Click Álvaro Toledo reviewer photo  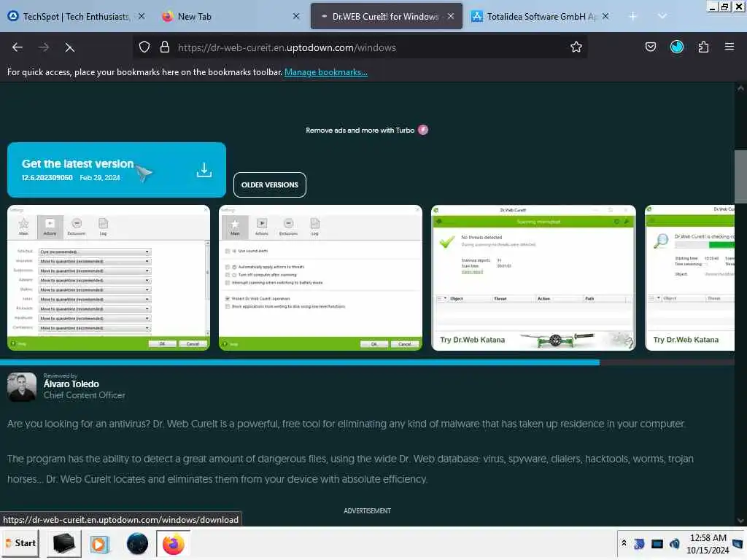tap(22, 386)
